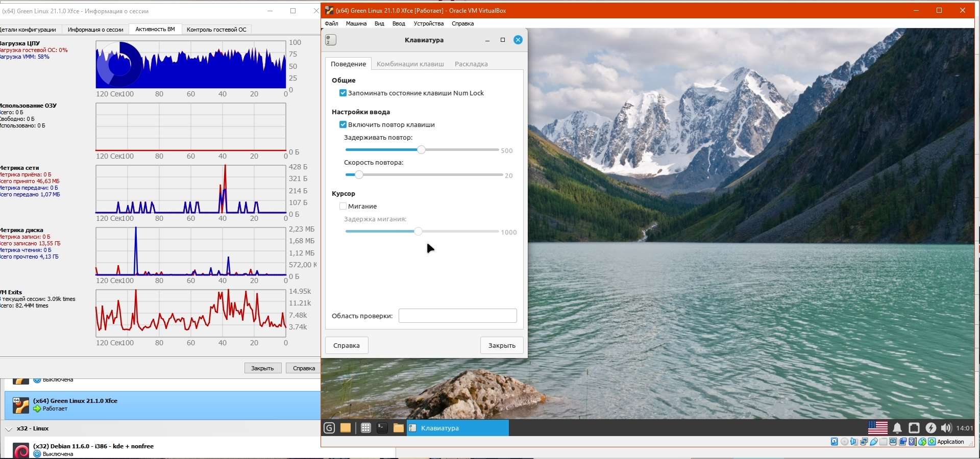Open the Green Linux start menu icon

pos(329,428)
